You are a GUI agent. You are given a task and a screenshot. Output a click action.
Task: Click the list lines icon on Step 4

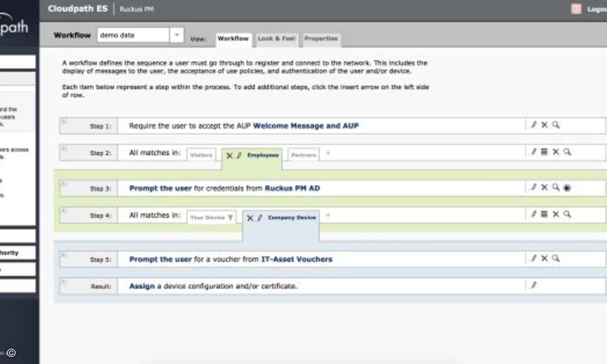tap(544, 214)
